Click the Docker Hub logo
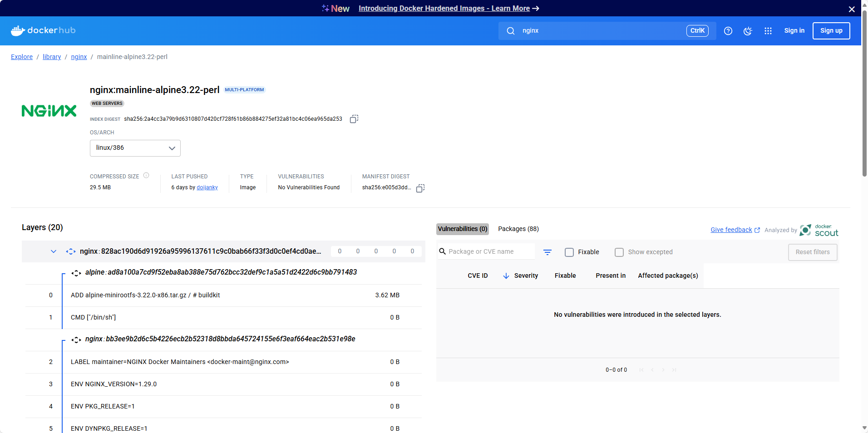 coord(43,30)
